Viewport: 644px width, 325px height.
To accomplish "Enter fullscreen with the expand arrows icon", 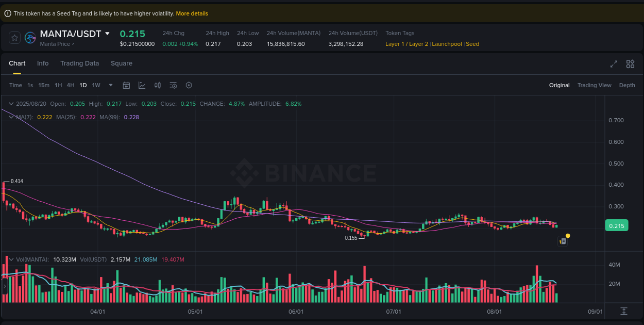I will coord(613,64).
